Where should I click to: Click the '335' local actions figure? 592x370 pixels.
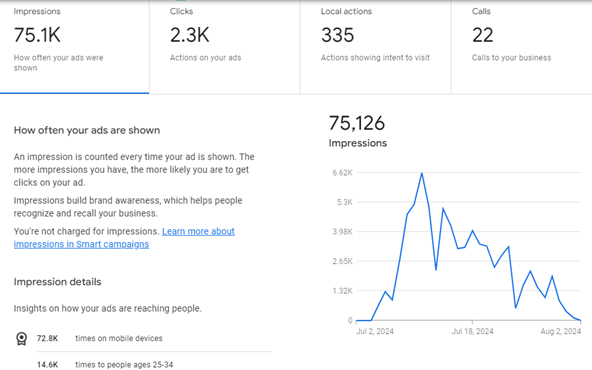[338, 35]
